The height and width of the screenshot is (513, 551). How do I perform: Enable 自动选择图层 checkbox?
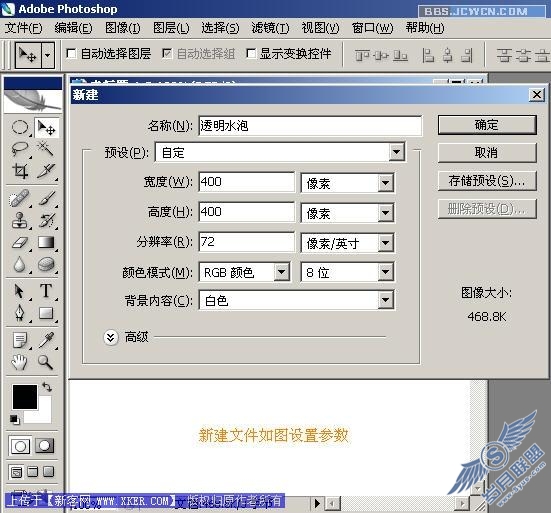click(x=71, y=54)
